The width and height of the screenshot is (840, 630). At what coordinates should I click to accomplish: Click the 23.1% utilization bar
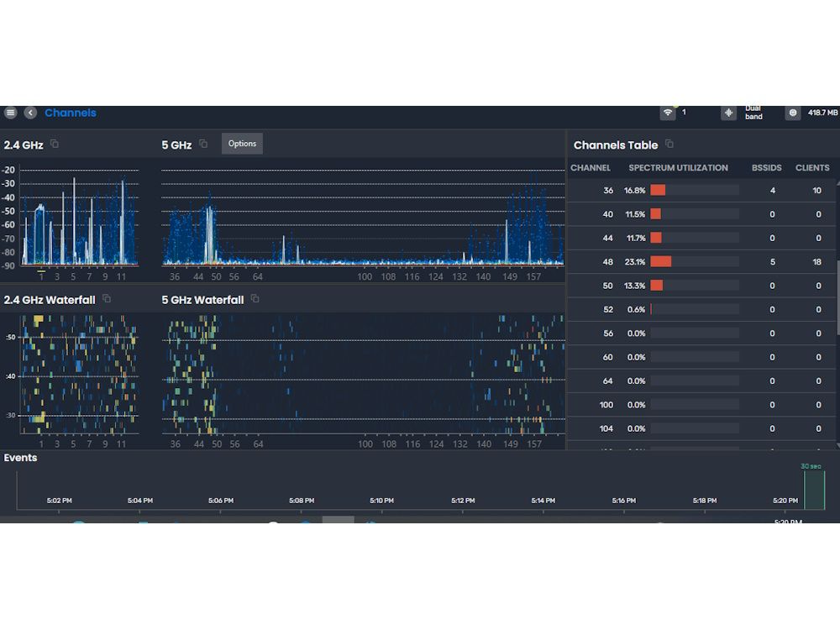695,262
